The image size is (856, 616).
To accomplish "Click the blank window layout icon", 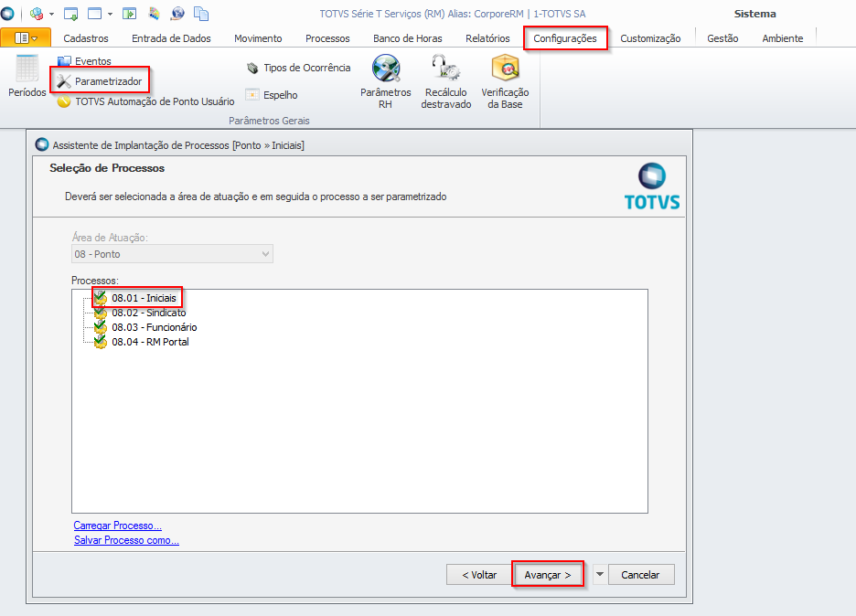I will (x=95, y=13).
